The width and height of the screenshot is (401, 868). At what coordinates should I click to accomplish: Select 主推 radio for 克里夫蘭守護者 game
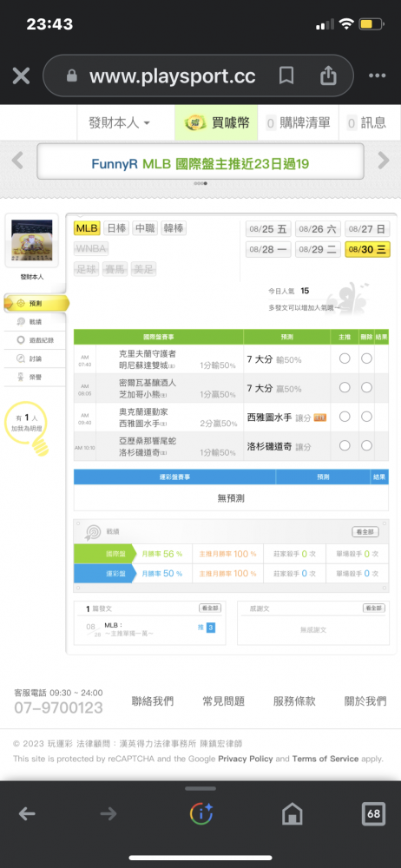(x=345, y=358)
